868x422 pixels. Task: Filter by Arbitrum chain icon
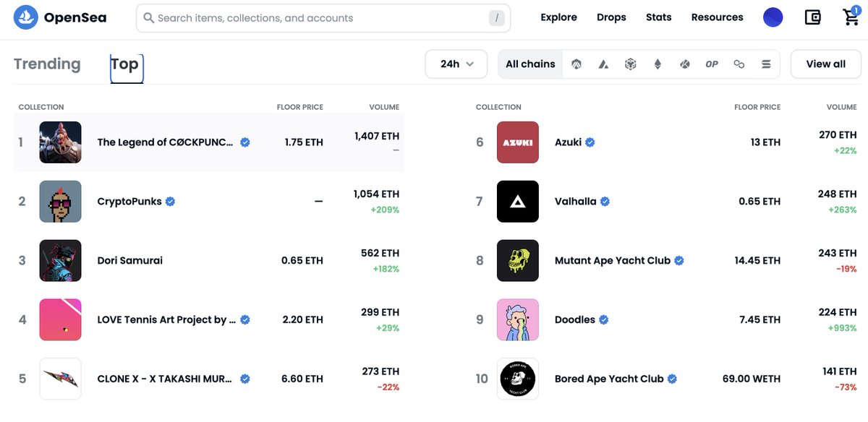576,64
